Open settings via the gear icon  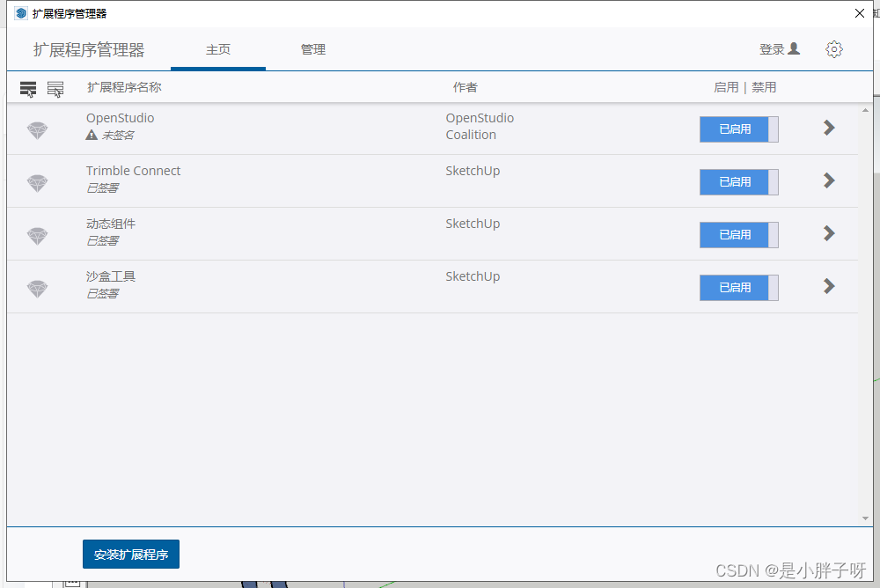834,49
